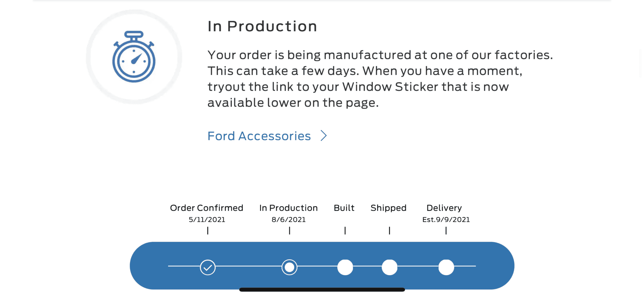Screen dimensions: 644x298
Task: Select the Delivery milestone circle
Action: [446, 267]
